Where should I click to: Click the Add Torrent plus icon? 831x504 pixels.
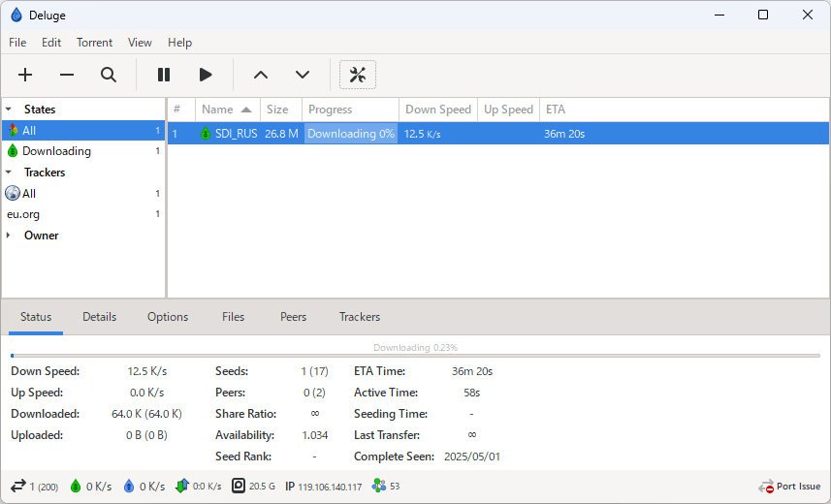[x=25, y=75]
